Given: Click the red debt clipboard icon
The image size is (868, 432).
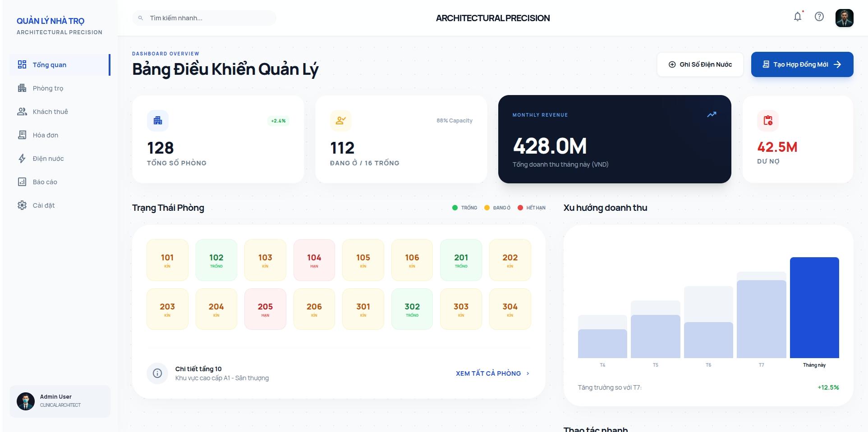Looking at the screenshot, I should pyautogui.click(x=768, y=120).
